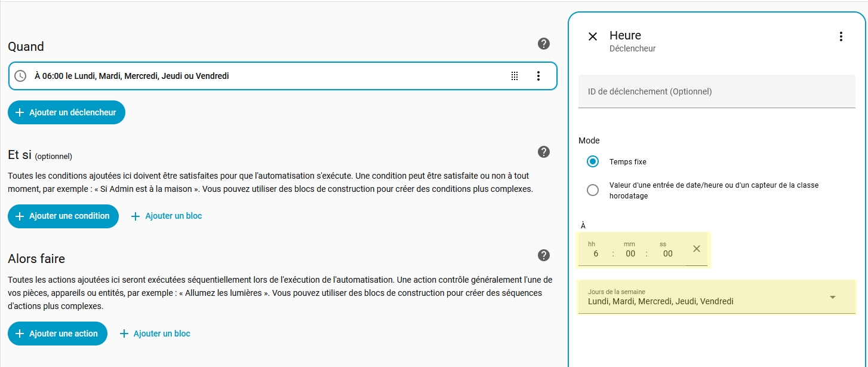Open the trigger row's three-dot menu
The height and width of the screenshot is (367, 868).
(538, 76)
